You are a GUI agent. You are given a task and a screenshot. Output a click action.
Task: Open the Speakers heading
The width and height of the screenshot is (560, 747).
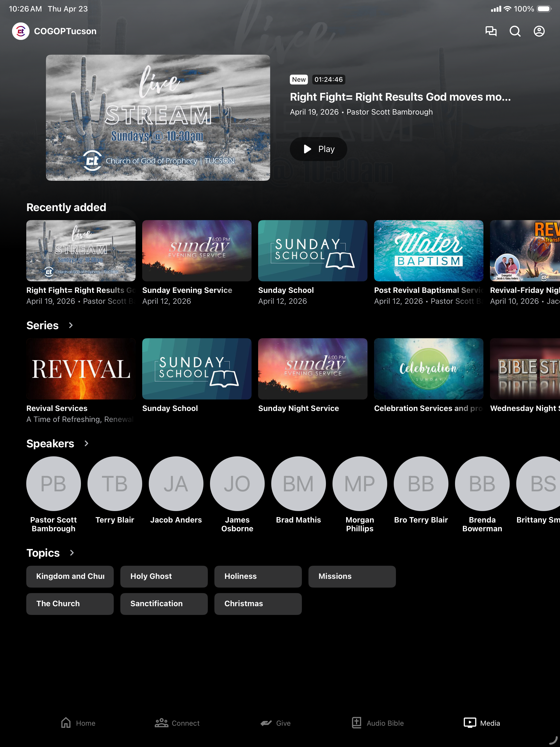pos(50,443)
